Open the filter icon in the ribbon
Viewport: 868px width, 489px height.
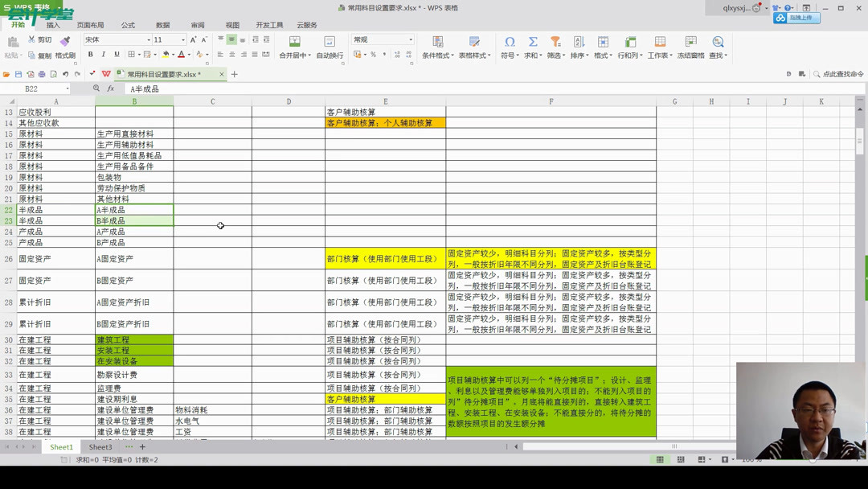coord(555,40)
